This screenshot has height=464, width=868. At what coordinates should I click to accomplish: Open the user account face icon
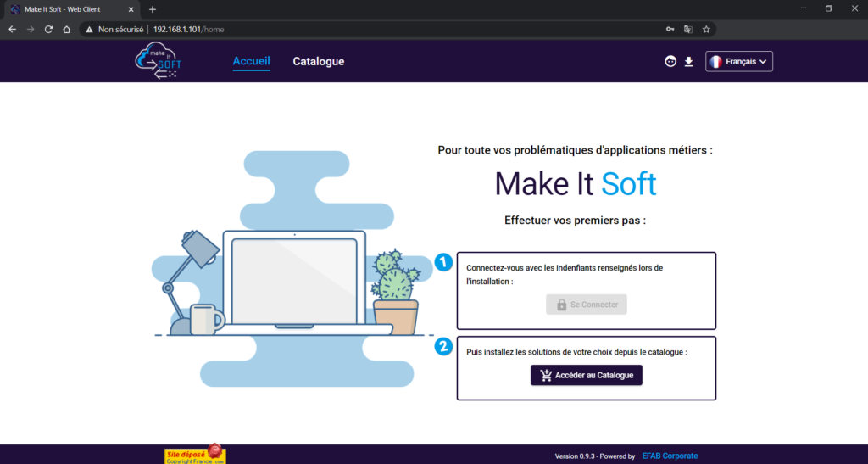click(670, 61)
